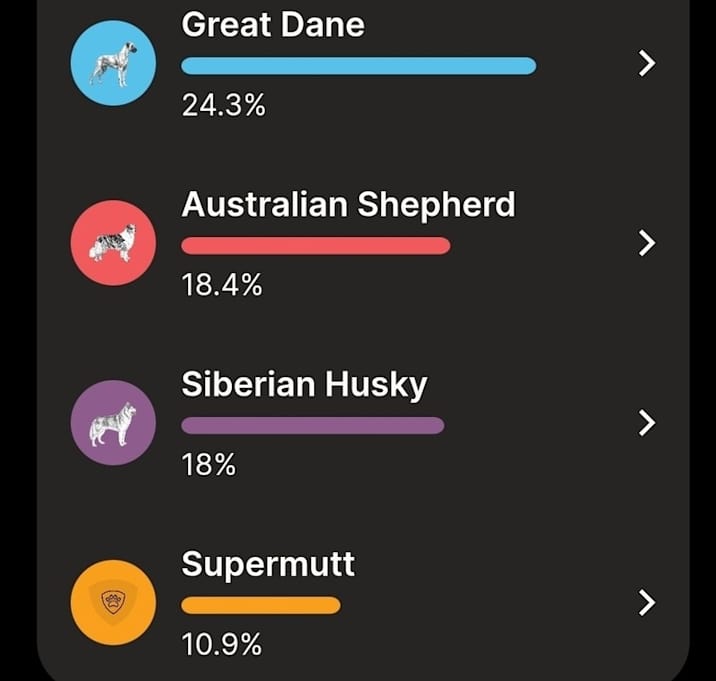Viewport: 716px width, 681px height.
Task: Click the purple Siberian Husky percentage bar
Action: pos(313,425)
